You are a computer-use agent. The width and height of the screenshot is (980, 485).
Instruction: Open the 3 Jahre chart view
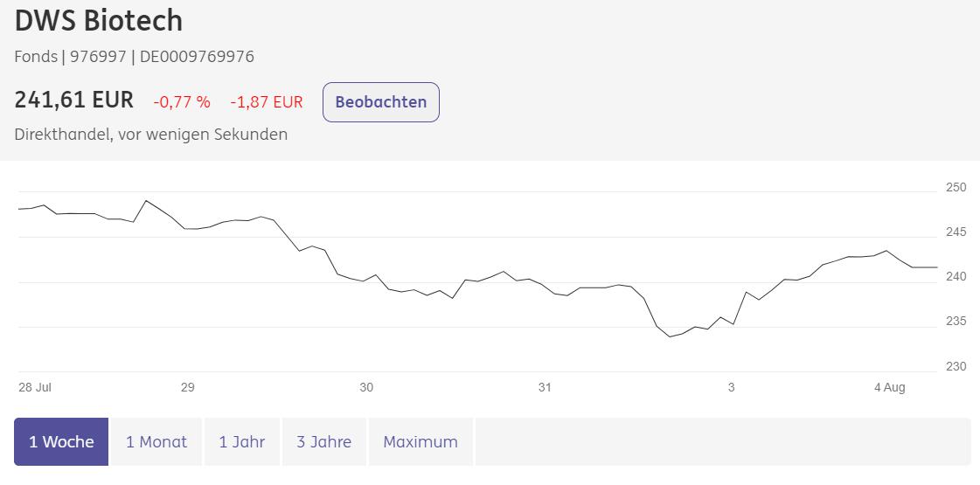323,441
